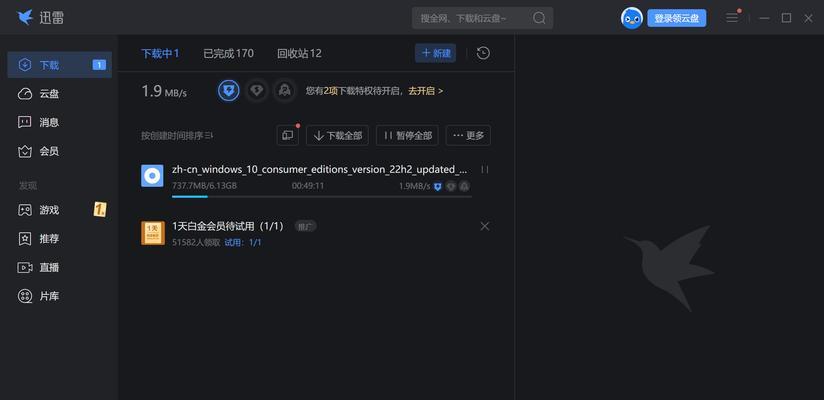
Task: Click 暂停全部 button
Action: [407, 135]
